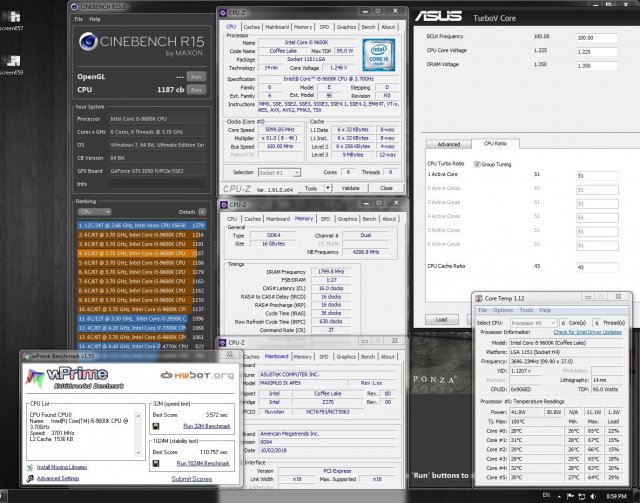The width and height of the screenshot is (640, 503).
Task: Switch to Caches tab in CPU-Z processor window
Action: (251, 27)
